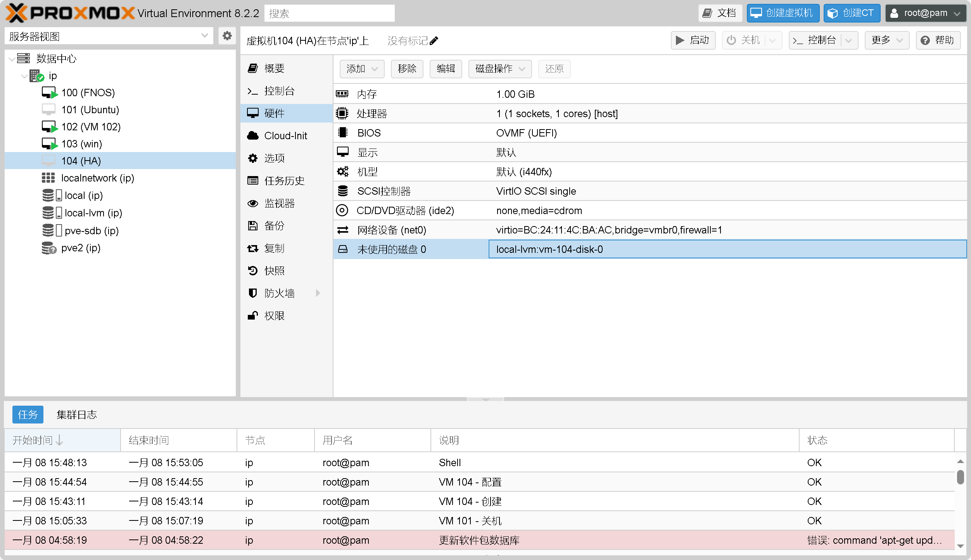Collapse the 数据中心 tree node
Viewport: 971px width, 560px height.
click(12, 59)
